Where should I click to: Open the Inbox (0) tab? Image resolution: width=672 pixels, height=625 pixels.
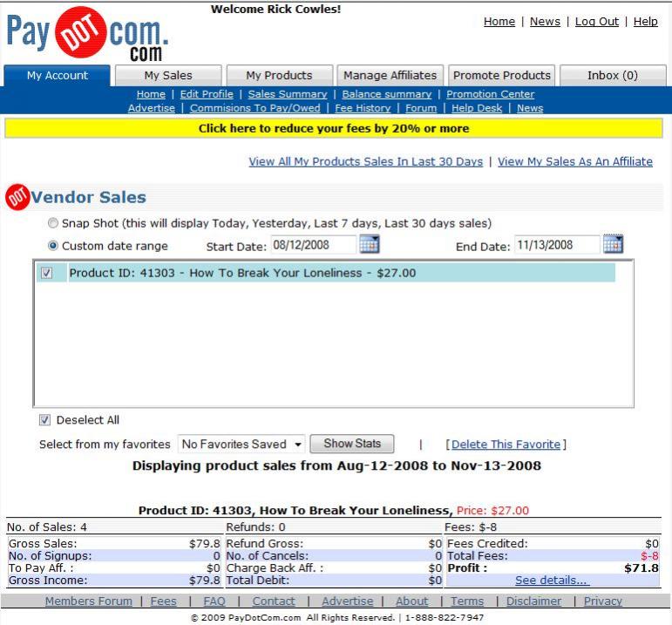point(613,76)
